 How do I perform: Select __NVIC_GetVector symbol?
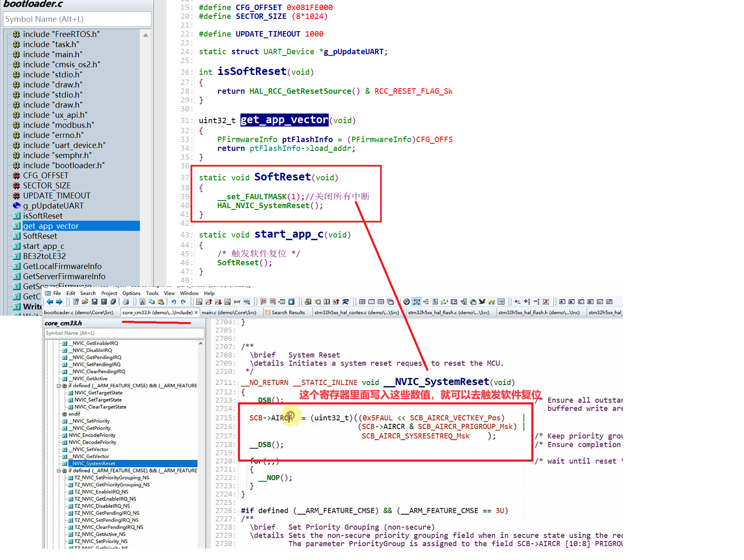(x=89, y=456)
